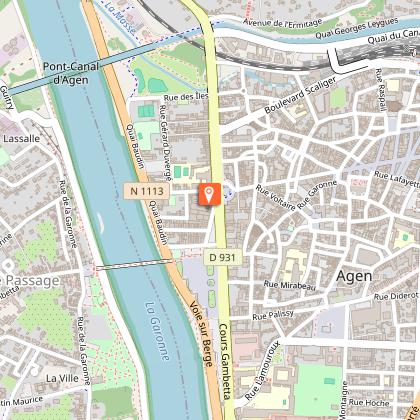Click the Voie sur Berge road label
Image resolution: width=420 pixels, height=420 pixels.
(201, 334)
